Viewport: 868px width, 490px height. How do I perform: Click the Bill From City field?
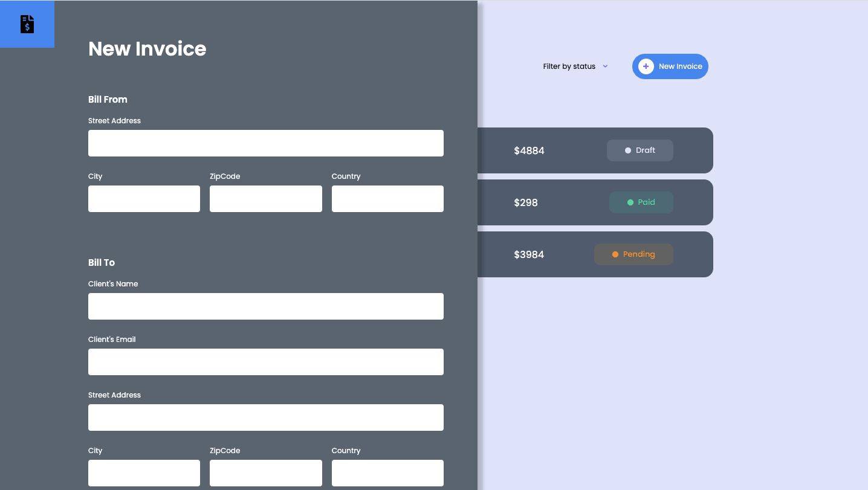144,199
